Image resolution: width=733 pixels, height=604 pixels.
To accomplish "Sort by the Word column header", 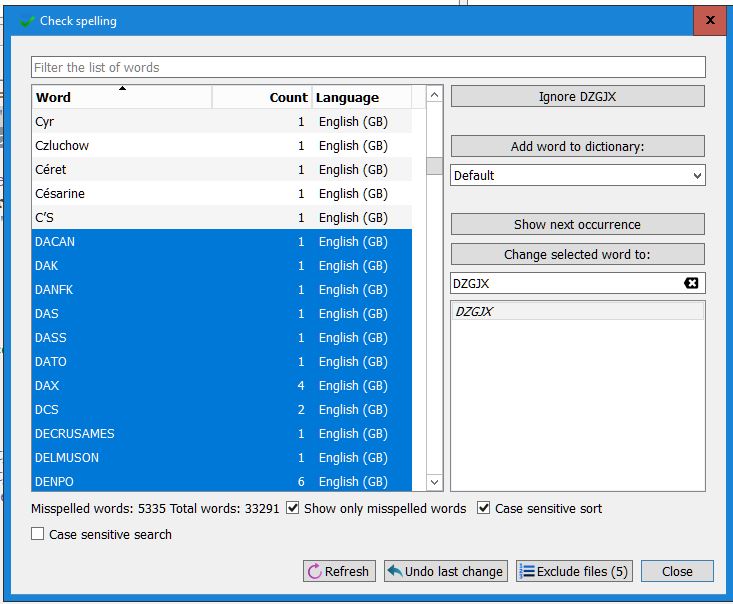I will pyautogui.click(x=122, y=97).
